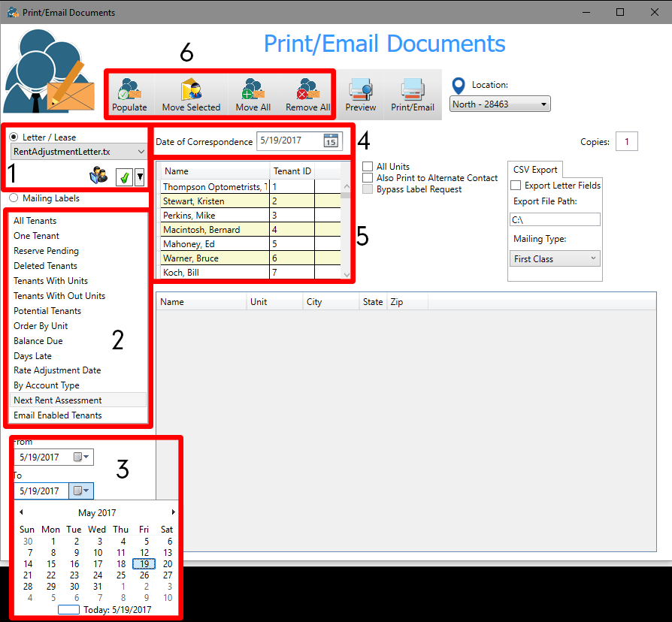
Task: Click the tenant letter icon beside green check
Action: point(98,175)
